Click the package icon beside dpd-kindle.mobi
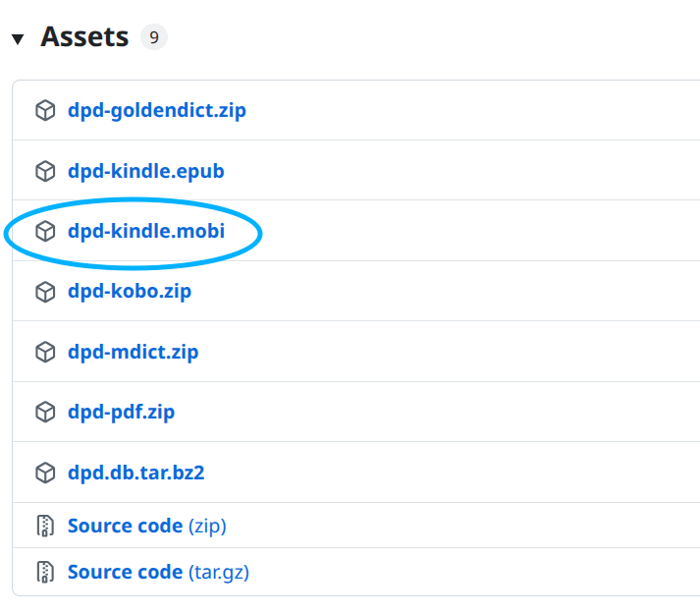Screen dimensions: 700x613 45,231
